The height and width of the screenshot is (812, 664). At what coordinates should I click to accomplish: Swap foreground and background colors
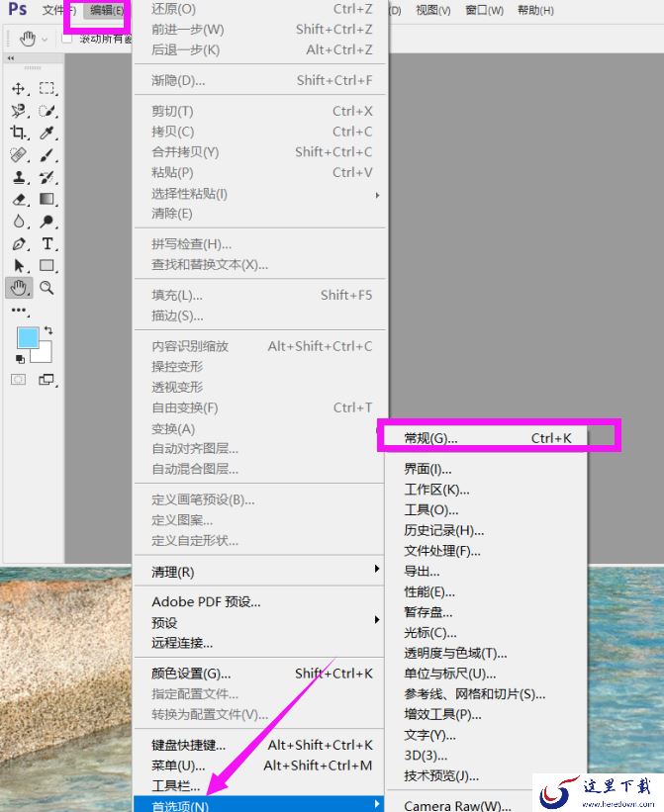[x=48, y=330]
